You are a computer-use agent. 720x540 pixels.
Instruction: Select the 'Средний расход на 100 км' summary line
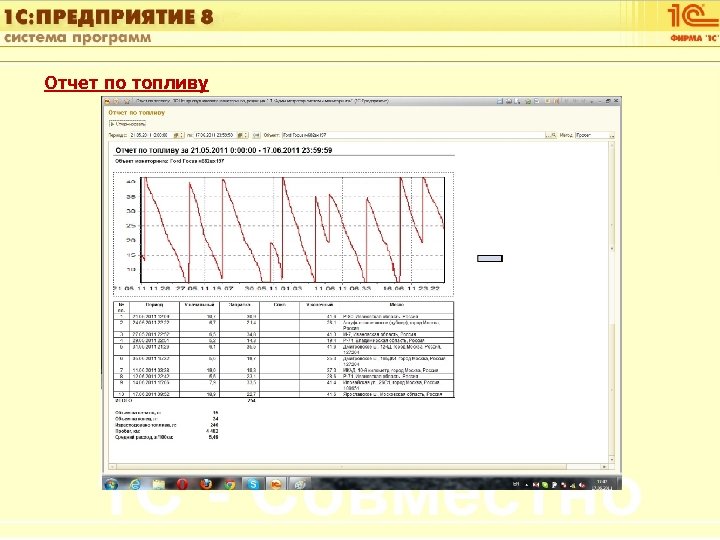(166, 437)
